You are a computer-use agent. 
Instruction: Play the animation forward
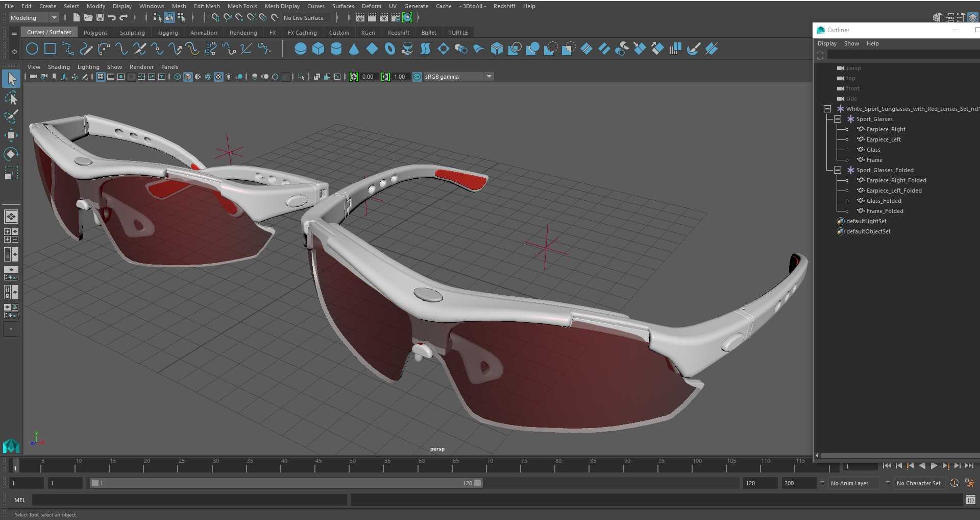pos(934,466)
